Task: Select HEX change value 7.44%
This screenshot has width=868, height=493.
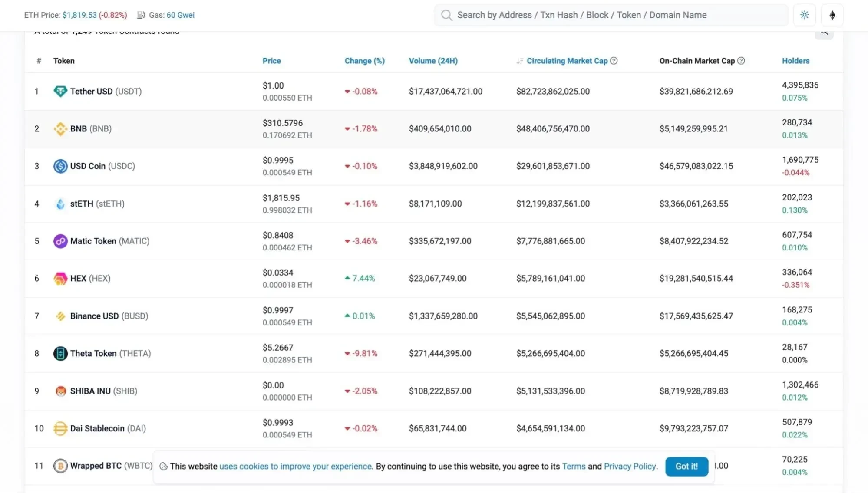Action: pyautogui.click(x=363, y=279)
